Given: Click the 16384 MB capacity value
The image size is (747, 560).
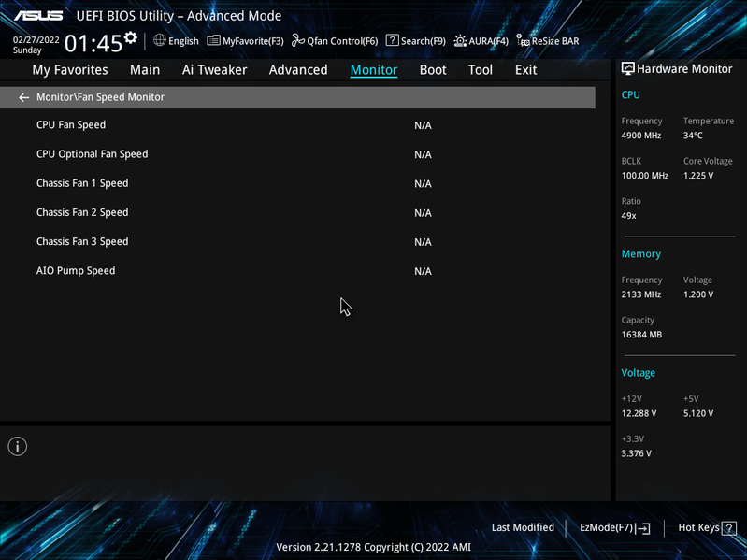Looking at the screenshot, I should [x=641, y=335].
